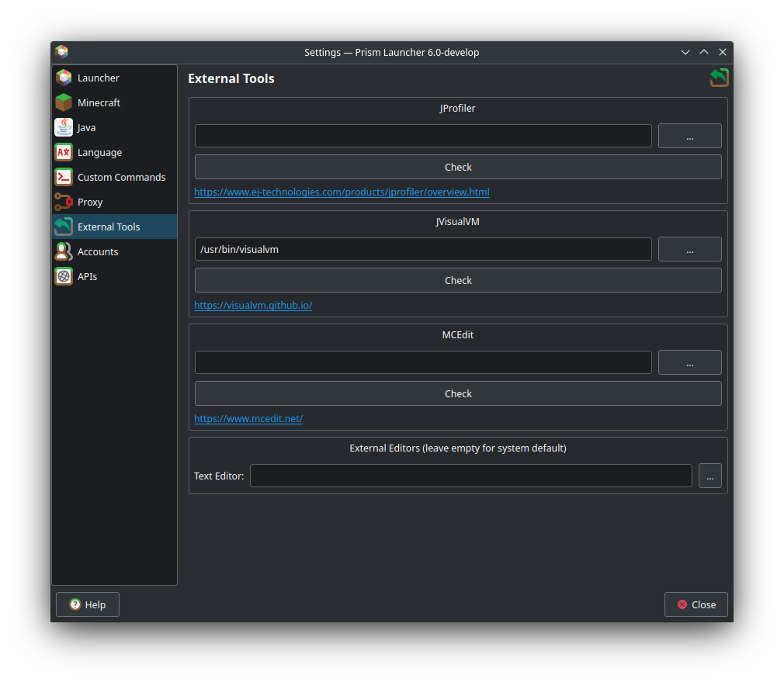Open the Launcher settings page
Image resolution: width=784 pixels, height=682 pixels.
coord(115,78)
